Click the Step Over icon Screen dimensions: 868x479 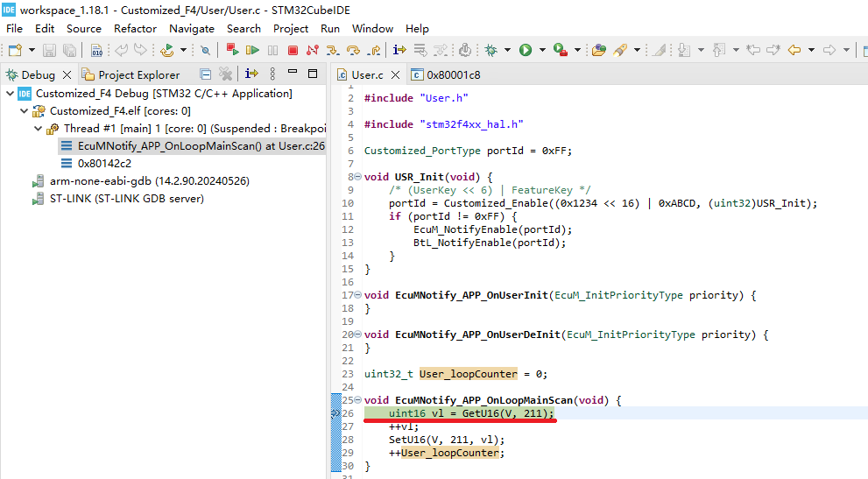(353, 51)
